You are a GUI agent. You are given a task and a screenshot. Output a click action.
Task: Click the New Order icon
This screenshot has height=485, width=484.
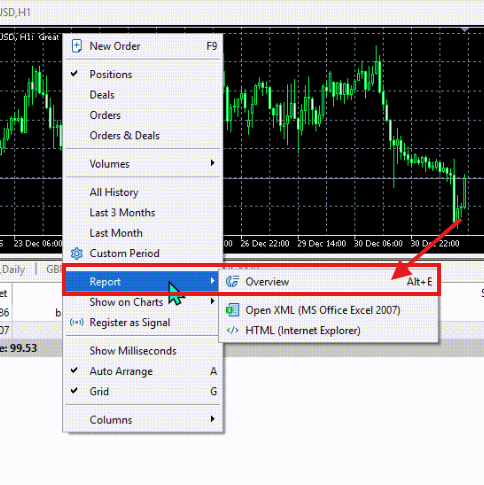click(77, 46)
